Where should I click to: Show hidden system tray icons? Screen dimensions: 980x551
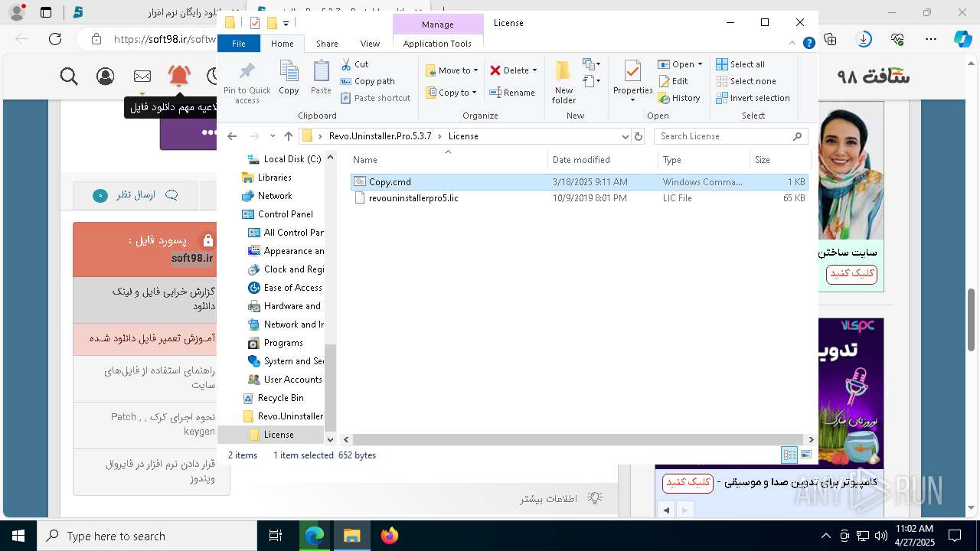[x=825, y=536]
